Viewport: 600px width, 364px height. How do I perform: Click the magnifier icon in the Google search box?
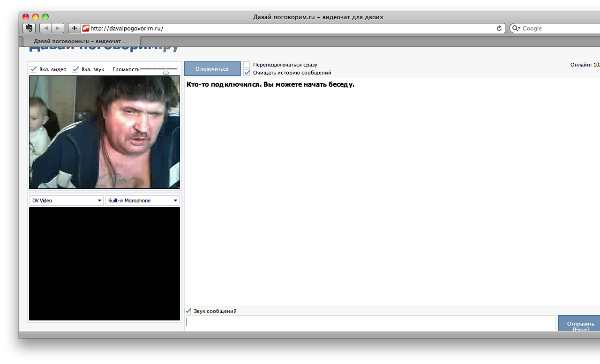516,28
